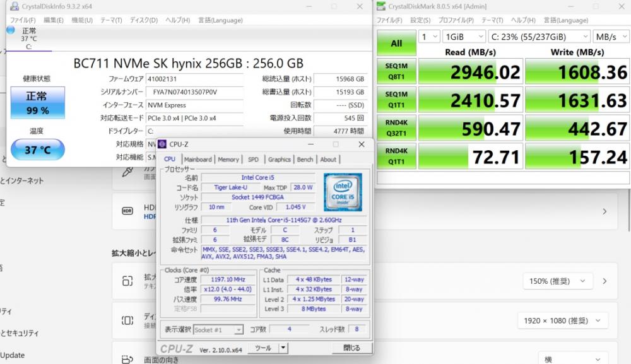
Task: Click the 37 °C temperature indicator button
Action: click(37, 150)
